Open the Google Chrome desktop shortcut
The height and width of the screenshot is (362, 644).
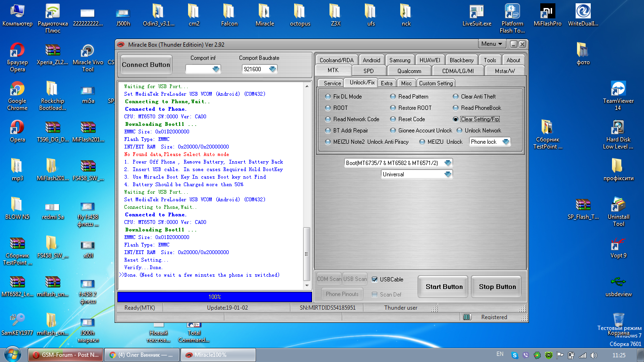[17, 96]
